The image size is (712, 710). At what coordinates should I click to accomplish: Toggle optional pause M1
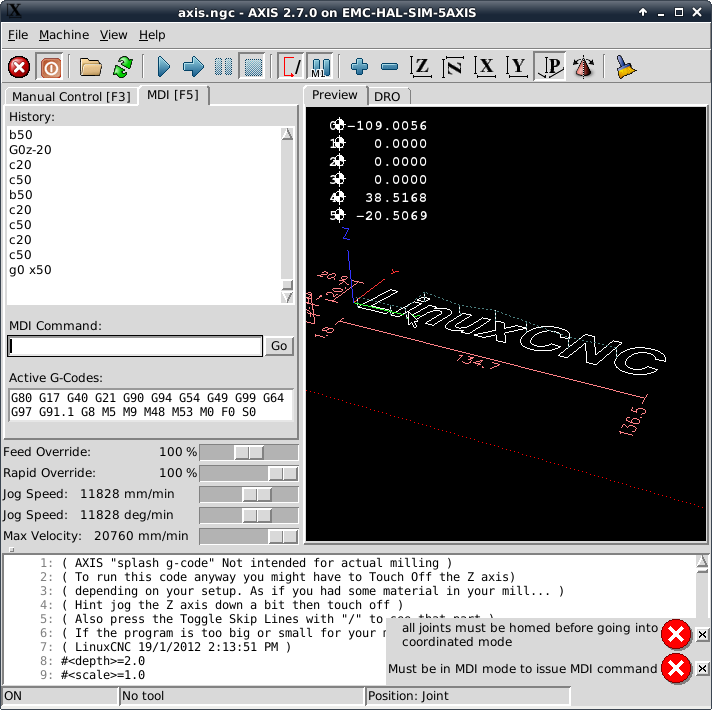[321, 67]
